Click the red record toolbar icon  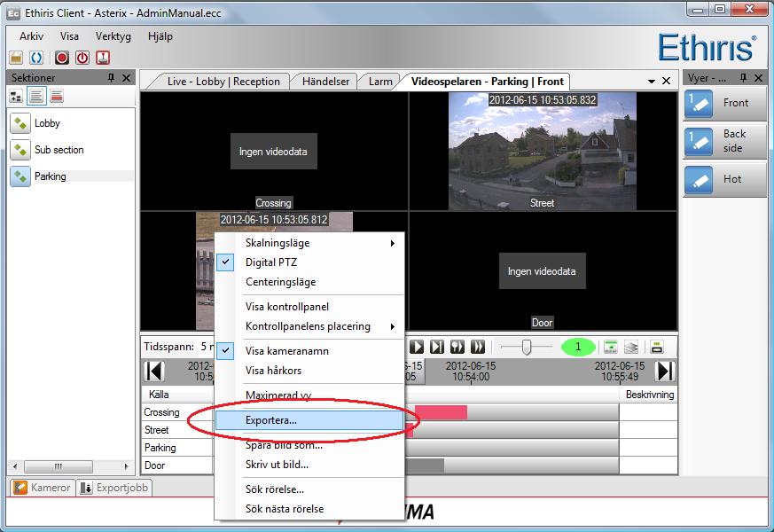(62, 58)
